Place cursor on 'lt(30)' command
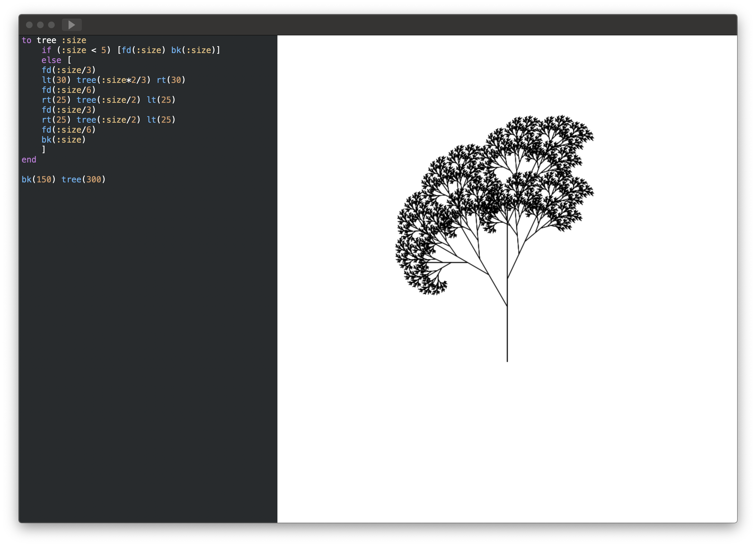Image resolution: width=756 pixels, height=546 pixels. click(56, 80)
